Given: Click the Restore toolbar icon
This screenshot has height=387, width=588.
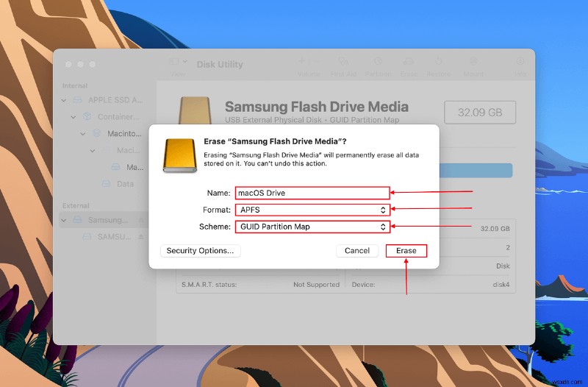Looking at the screenshot, I should (x=438, y=61).
